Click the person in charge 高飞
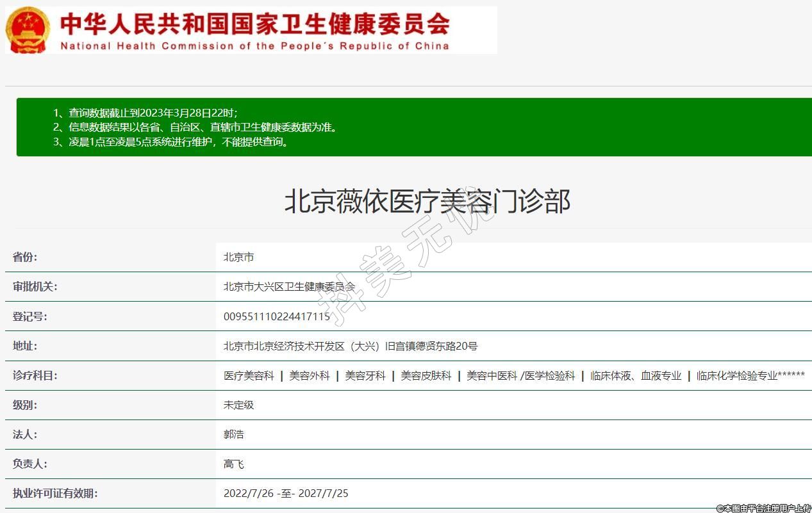812x513 pixels. (233, 464)
